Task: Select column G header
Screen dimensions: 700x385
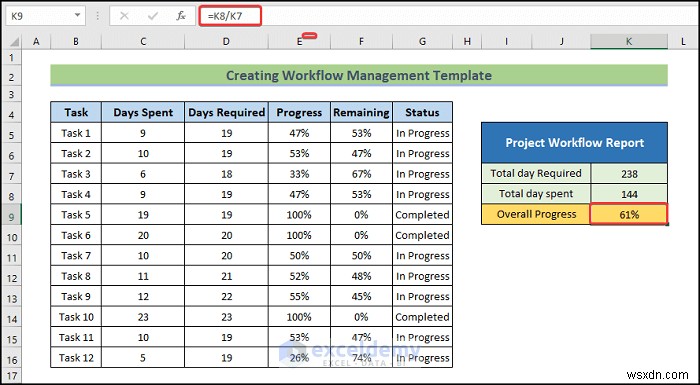Action: tap(422, 42)
